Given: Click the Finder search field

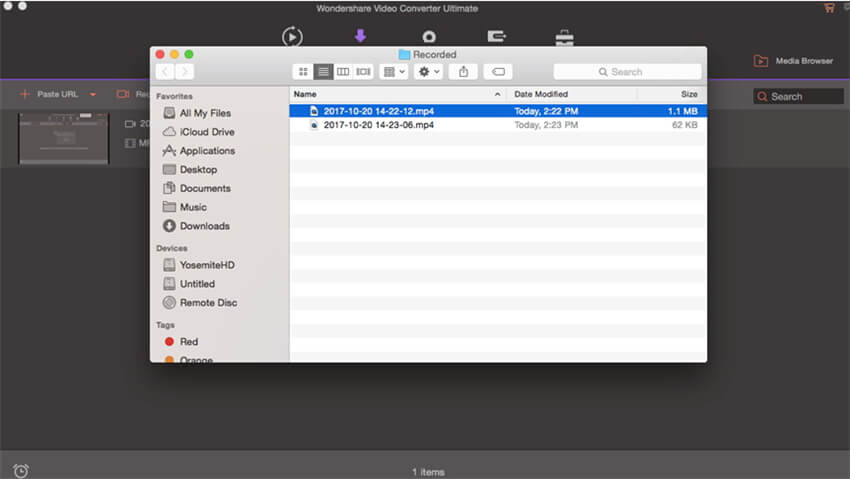Looking at the screenshot, I should click(x=627, y=72).
